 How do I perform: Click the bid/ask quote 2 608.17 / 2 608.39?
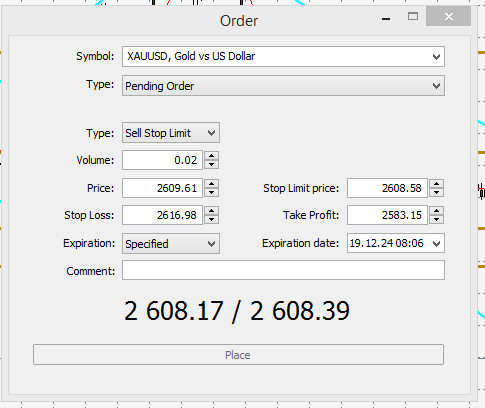[x=237, y=311]
